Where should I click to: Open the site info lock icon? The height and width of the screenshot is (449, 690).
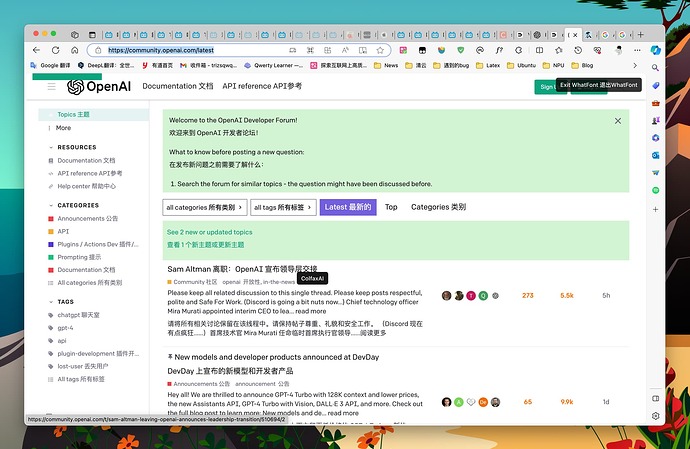pos(99,50)
